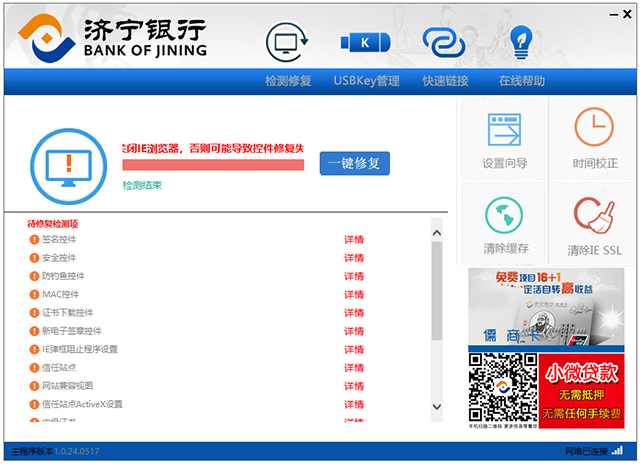Click warning icon beside 信任站点ActiveX设置
The width and height of the screenshot is (640, 465).
[x=34, y=404]
